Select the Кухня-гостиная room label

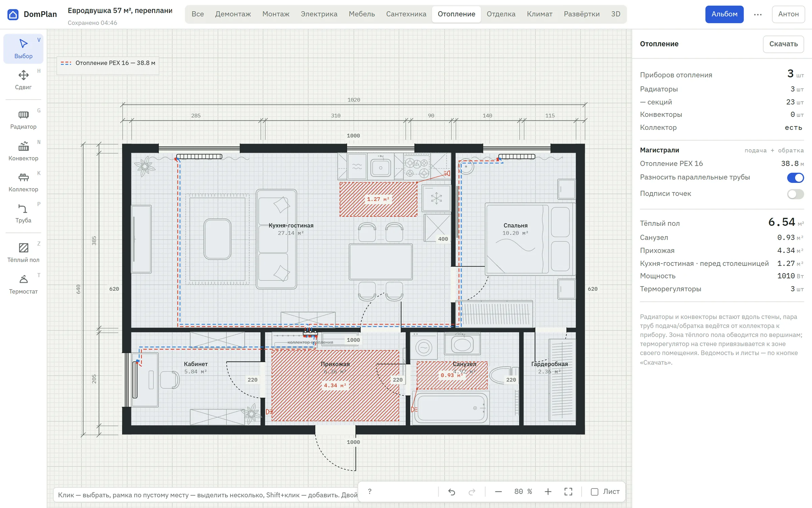coord(291,226)
